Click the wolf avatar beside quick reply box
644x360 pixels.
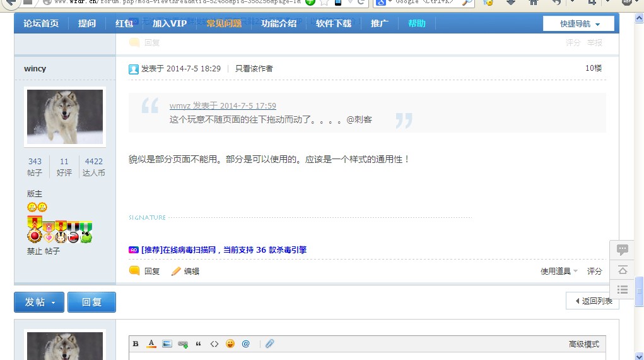pos(65,345)
